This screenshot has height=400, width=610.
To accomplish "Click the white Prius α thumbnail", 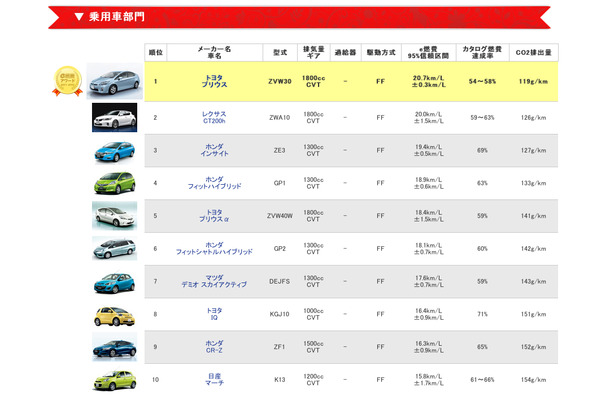I will (x=115, y=216).
